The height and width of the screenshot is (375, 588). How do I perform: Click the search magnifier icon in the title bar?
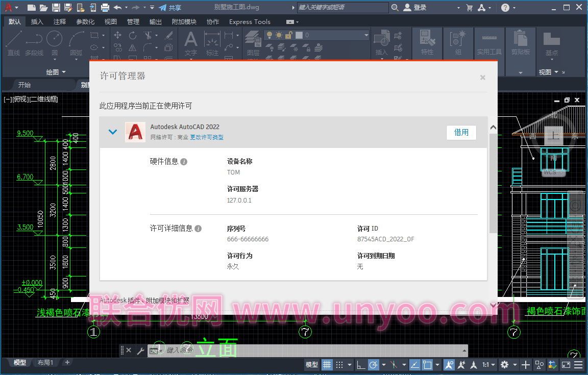tap(395, 8)
